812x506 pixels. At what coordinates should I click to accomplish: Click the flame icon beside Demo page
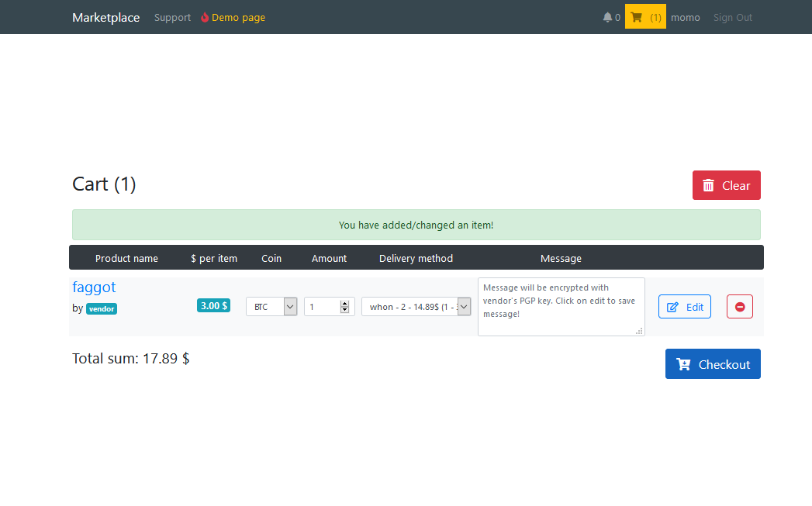pyautogui.click(x=202, y=16)
